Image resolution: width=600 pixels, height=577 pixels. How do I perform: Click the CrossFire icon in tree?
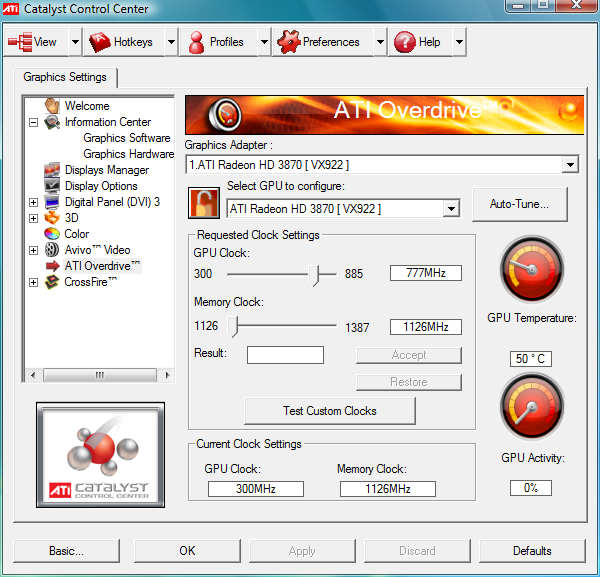(x=52, y=282)
